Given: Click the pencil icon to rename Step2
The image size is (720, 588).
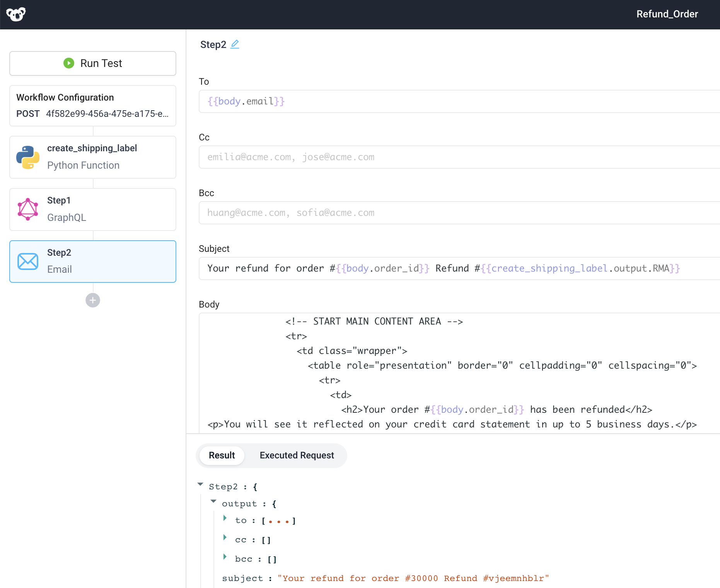Looking at the screenshot, I should (235, 44).
